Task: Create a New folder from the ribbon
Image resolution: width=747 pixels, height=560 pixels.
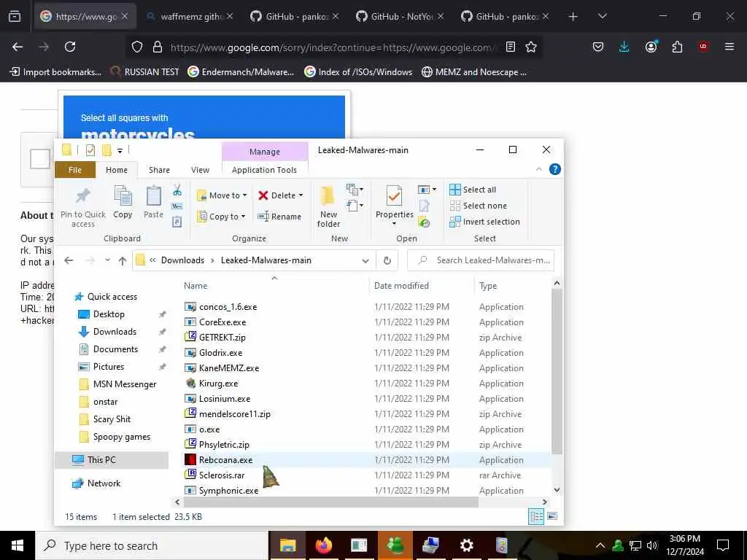Action: 328,208
